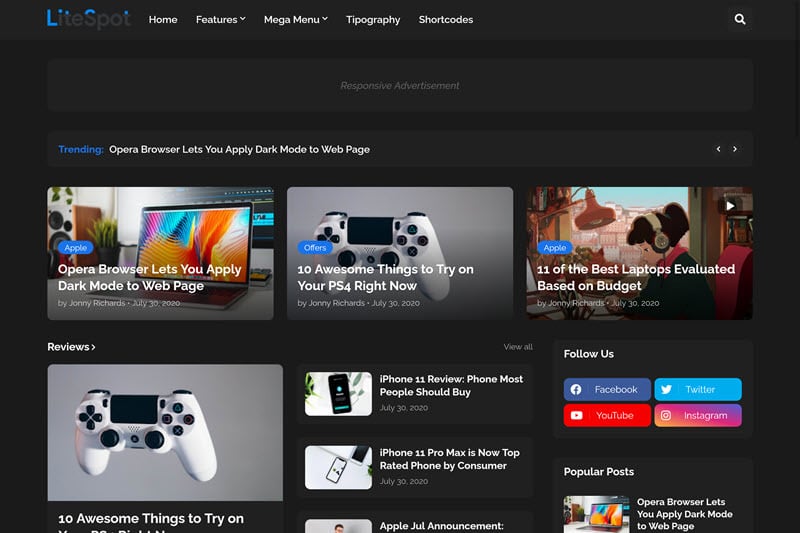The height and width of the screenshot is (533, 800).
Task: Select Apple tag on Best Laptops card
Action: (555, 247)
